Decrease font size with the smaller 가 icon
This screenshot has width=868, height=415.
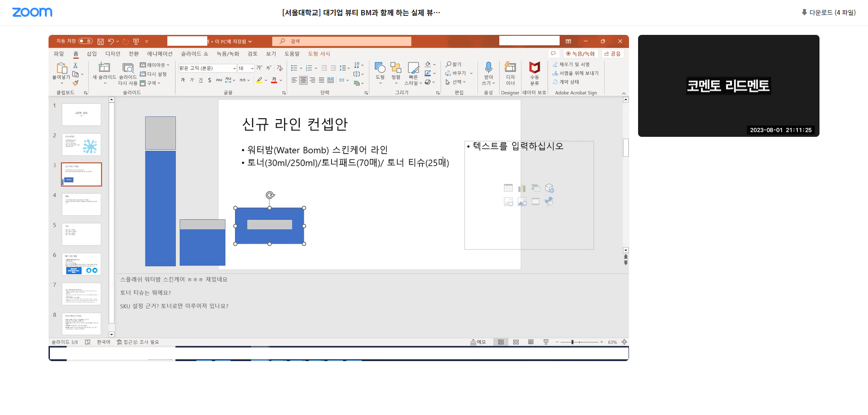(268, 68)
